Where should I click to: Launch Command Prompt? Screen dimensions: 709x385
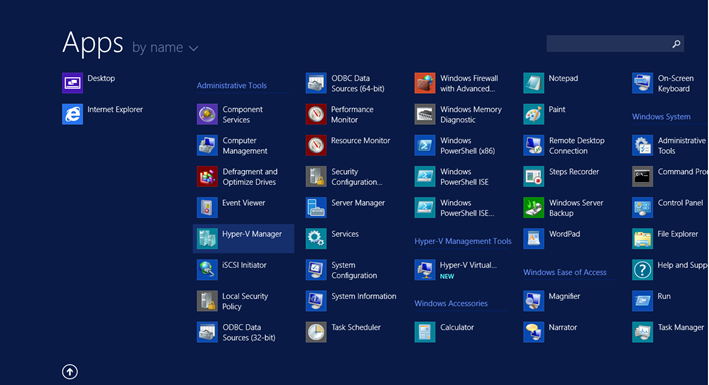pyautogui.click(x=670, y=176)
